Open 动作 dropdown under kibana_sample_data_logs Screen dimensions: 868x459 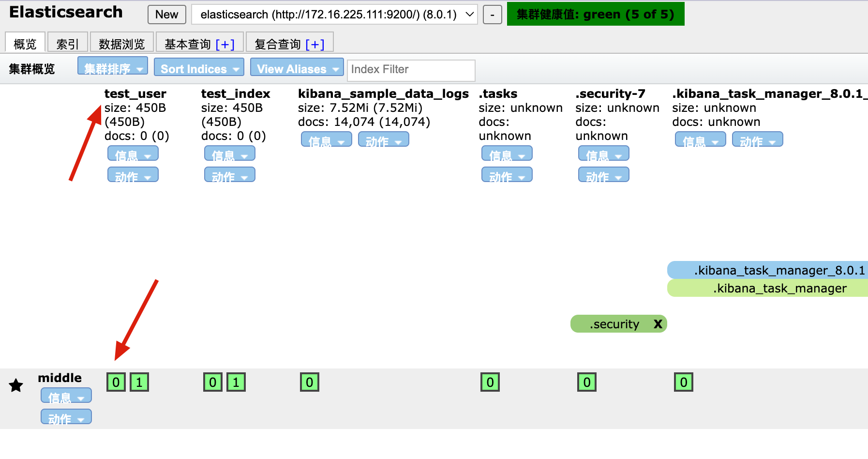[x=384, y=139]
